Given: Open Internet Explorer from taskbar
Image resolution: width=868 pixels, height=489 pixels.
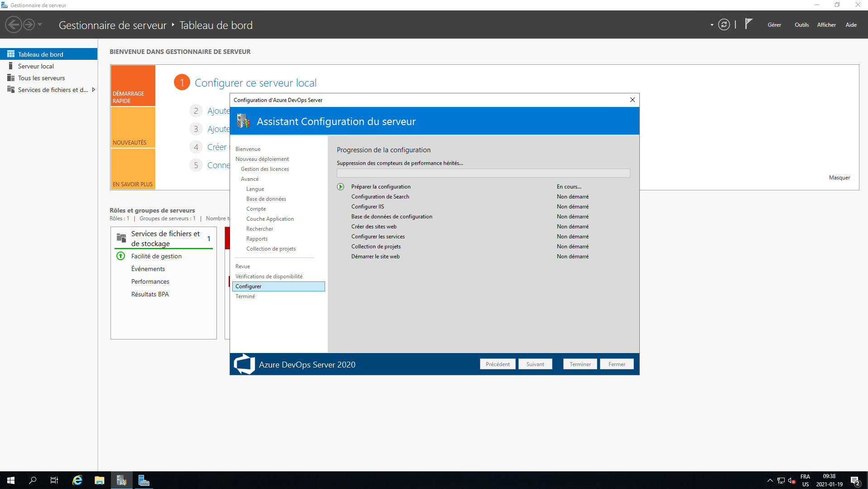Looking at the screenshot, I should 77,480.
